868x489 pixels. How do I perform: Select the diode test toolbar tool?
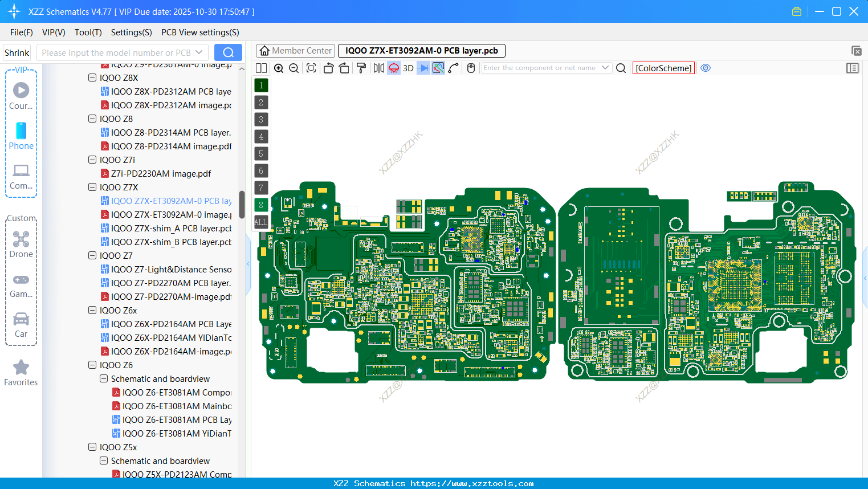(422, 68)
